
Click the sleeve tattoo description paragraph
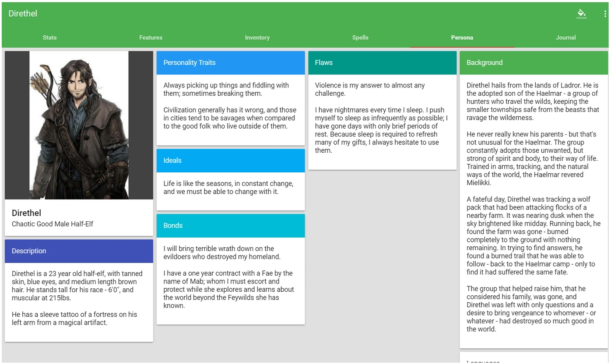pyautogui.click(x=74, y=318)
